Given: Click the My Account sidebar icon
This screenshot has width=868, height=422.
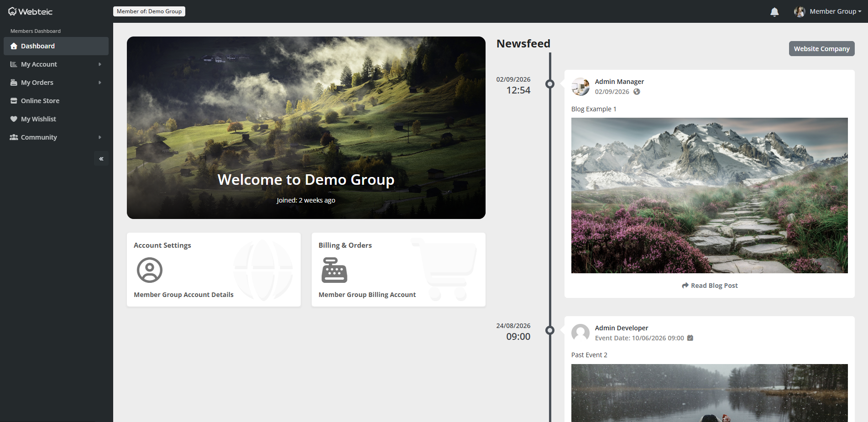Looking at the screenshot, I should (14, 64).
